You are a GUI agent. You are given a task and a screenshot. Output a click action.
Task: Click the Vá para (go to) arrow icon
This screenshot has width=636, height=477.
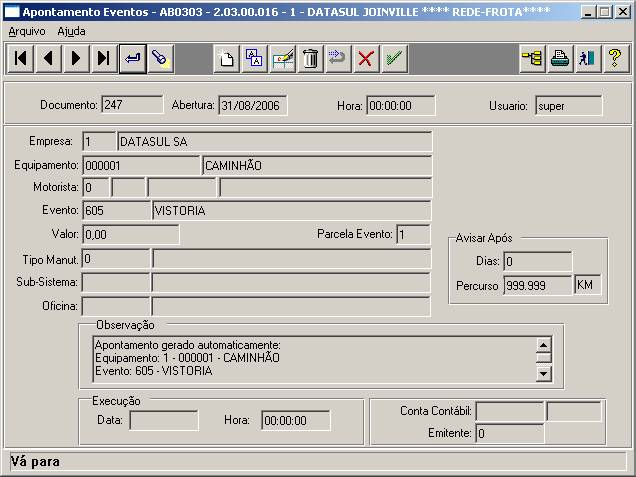(x=133, y=58)
